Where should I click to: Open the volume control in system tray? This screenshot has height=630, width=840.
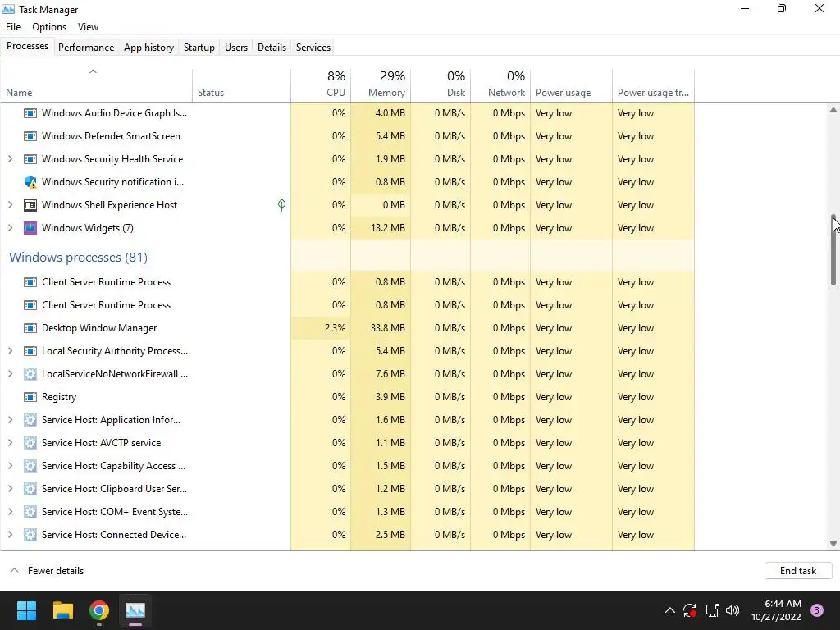click(733, 610)
